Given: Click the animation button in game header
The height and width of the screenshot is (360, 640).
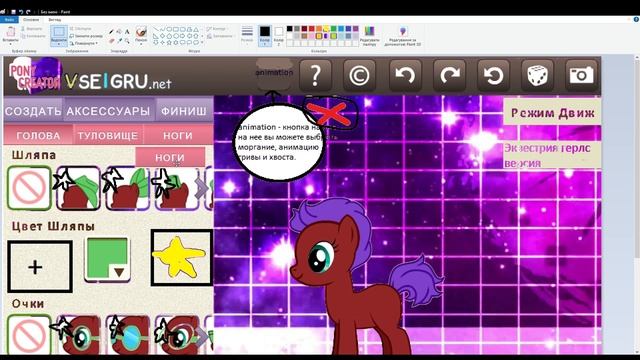Looking at the screenshot, I should (x=274, y=73).
